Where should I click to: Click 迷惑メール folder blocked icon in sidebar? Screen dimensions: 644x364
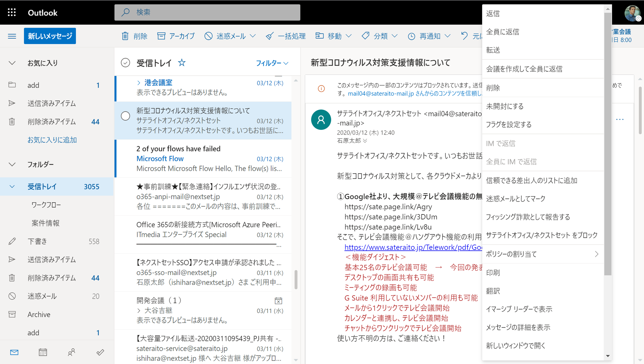click(12, 296)
